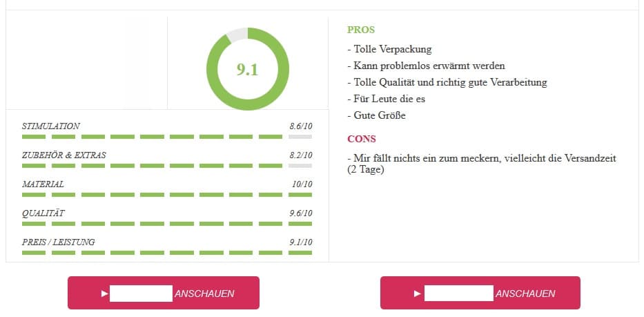
Task: Click the 'Tolle Verpackung' pro item
Action: pyautogui.click(x=389, y=49)
